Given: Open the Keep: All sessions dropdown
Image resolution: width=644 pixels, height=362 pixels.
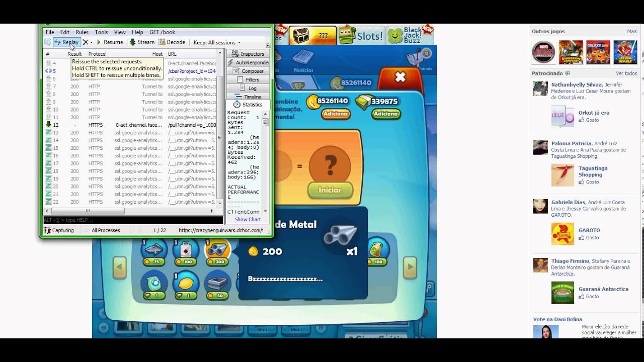Looking at the screenshot, I should coord(217,42).
